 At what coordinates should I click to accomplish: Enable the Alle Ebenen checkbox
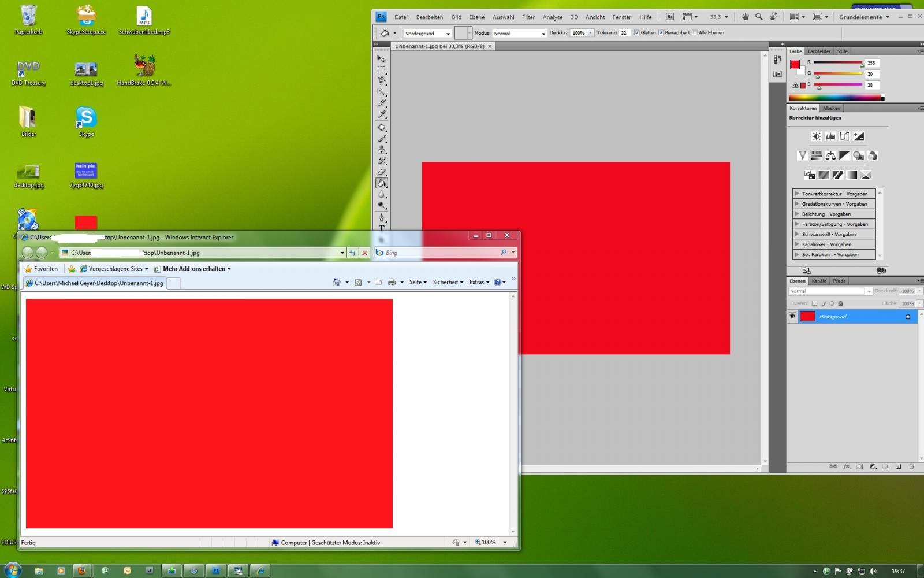tap(695, 33)
